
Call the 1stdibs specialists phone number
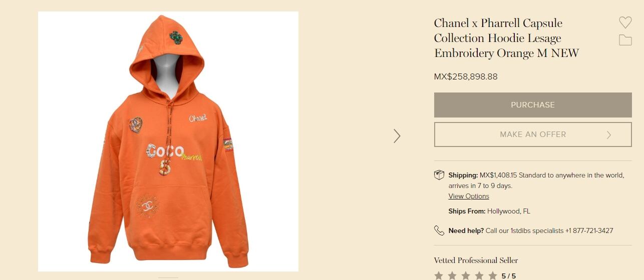(x=589, y=230)
